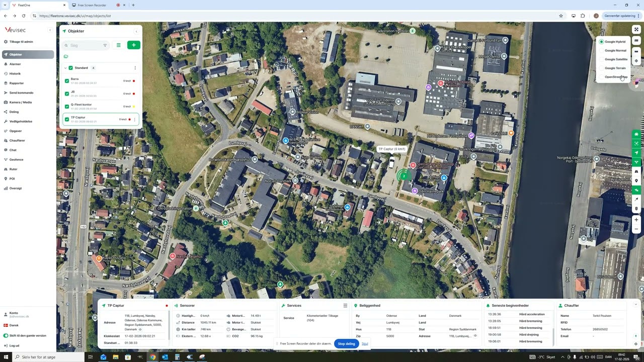This screenshot has height=362, width=644.
Task: Collapse bottom info panel chevron
Action: pyautogui.click(x=636, y=304)
